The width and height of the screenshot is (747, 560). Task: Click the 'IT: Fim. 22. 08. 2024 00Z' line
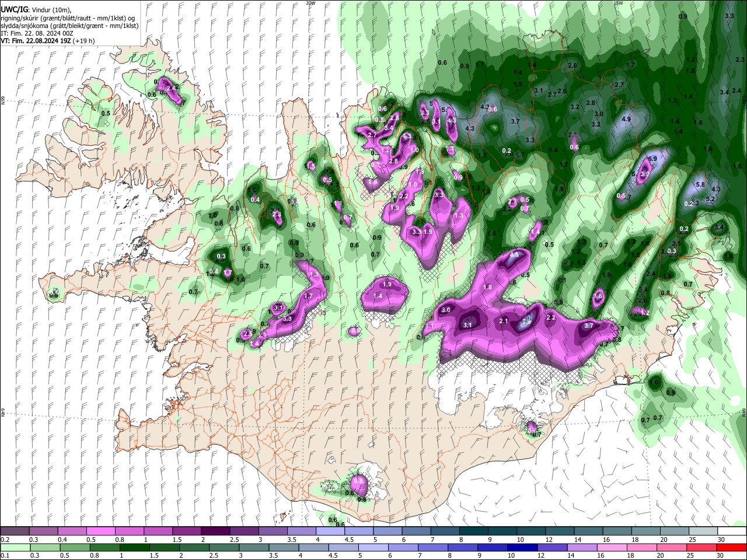[37, 33]
